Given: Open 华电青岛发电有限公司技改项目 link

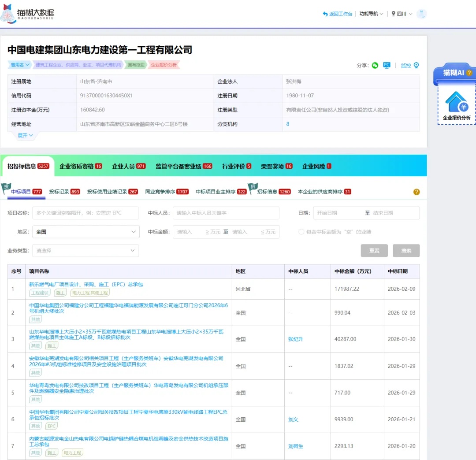Looking at the screenshot, I should (x=129, y=388).
